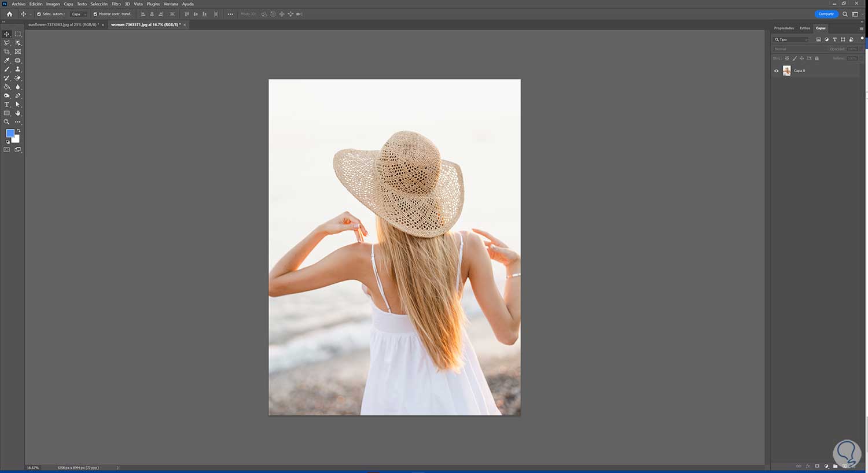
Task: Select the Brush tool
Action: pyautogui.click(x=7, y=69)
